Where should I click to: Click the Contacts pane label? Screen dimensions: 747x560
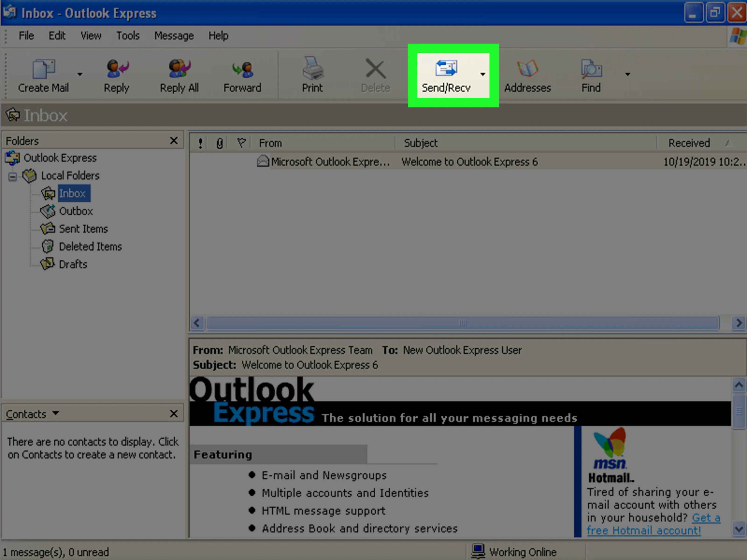(x=26, y=414)
